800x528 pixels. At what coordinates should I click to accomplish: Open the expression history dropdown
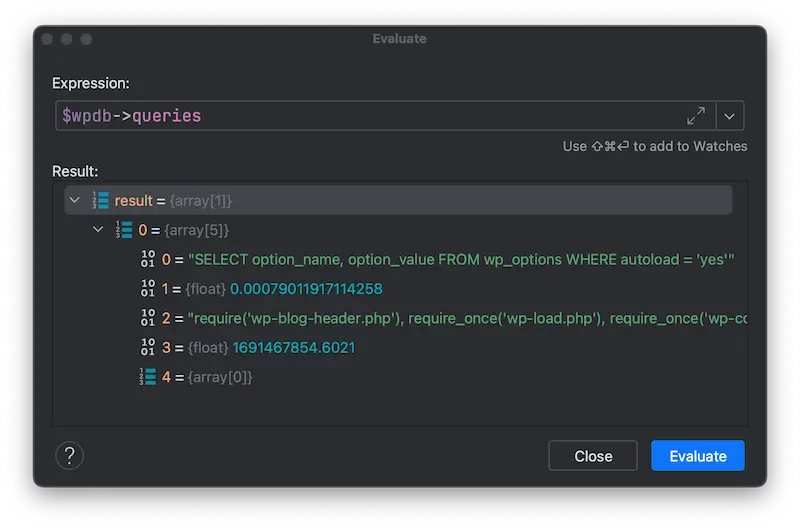[729, 116]
